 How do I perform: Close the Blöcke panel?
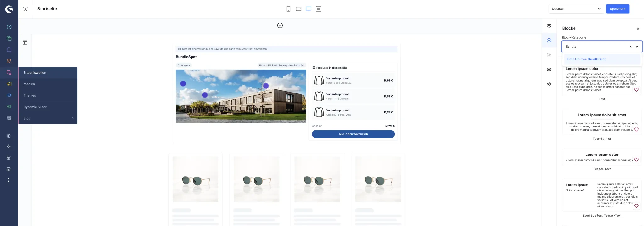point(638,29)
